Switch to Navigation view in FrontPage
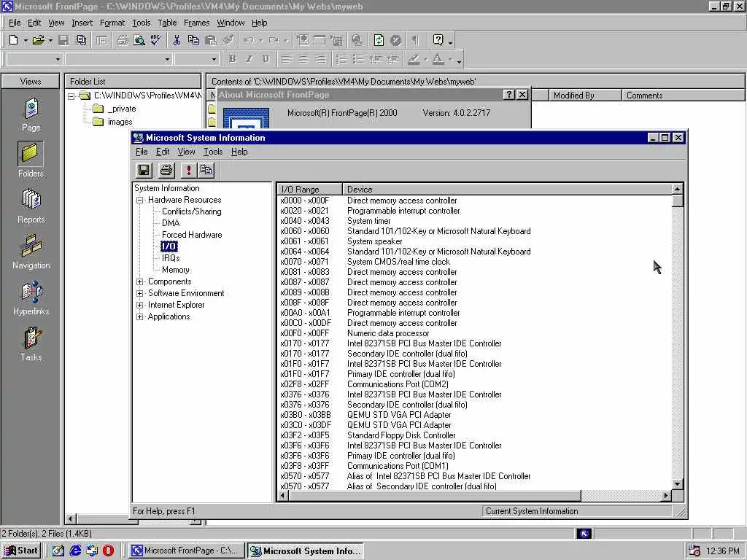The width and height of the screenshot is (747, 560). tap(31, 252)
